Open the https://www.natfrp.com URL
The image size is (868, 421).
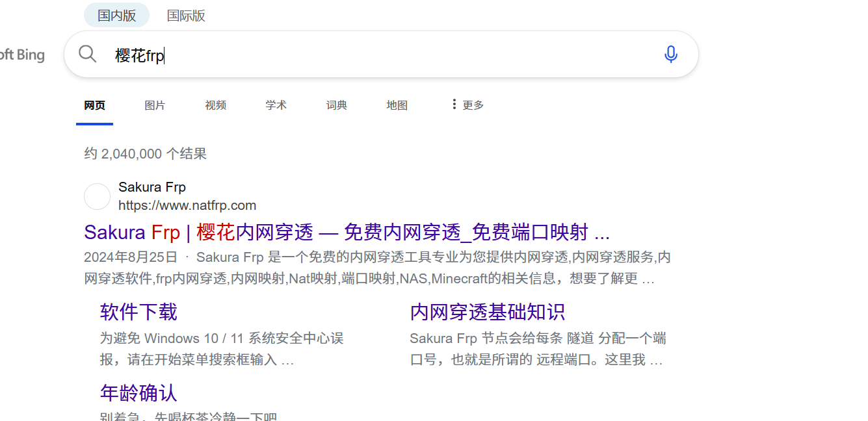(x=187, y=205)
